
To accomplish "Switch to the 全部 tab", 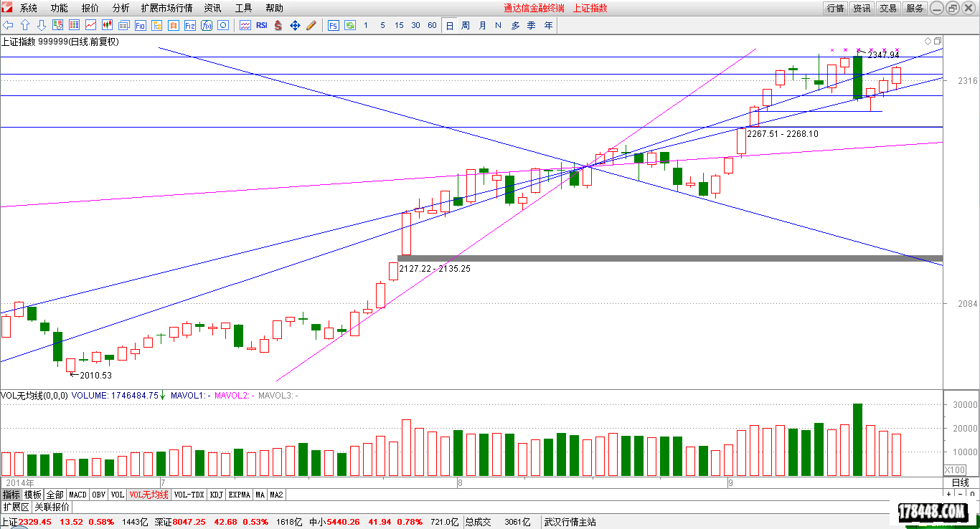I will pos(55,495).
